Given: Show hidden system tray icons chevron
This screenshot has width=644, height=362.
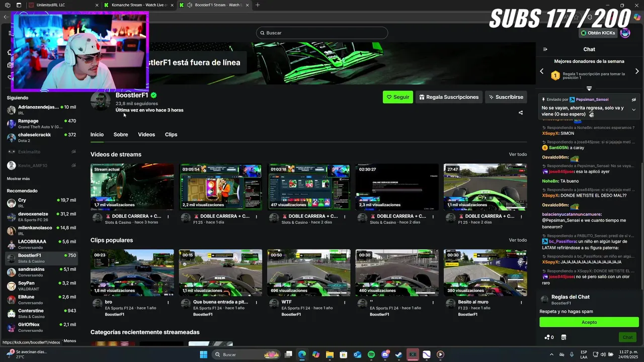Looking at the screenshot, I should coord(551,354).
